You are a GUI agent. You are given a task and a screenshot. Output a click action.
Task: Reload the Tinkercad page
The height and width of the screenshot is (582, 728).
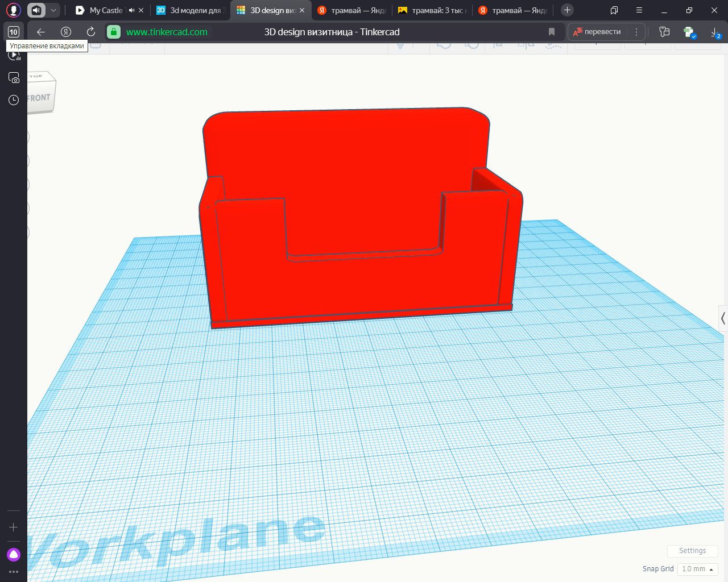pyautogui.click(x=91, y=32)
